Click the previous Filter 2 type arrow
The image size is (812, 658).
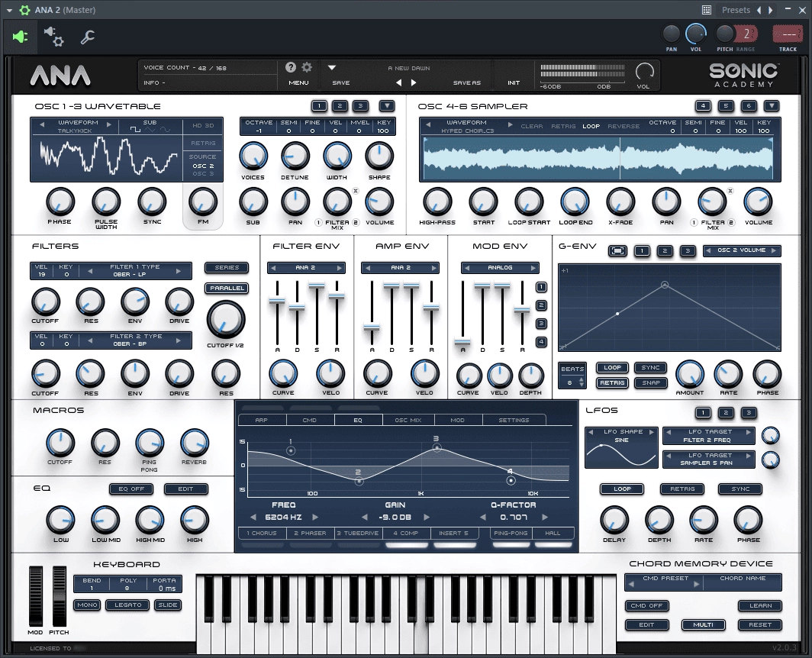tap(90, 340)
